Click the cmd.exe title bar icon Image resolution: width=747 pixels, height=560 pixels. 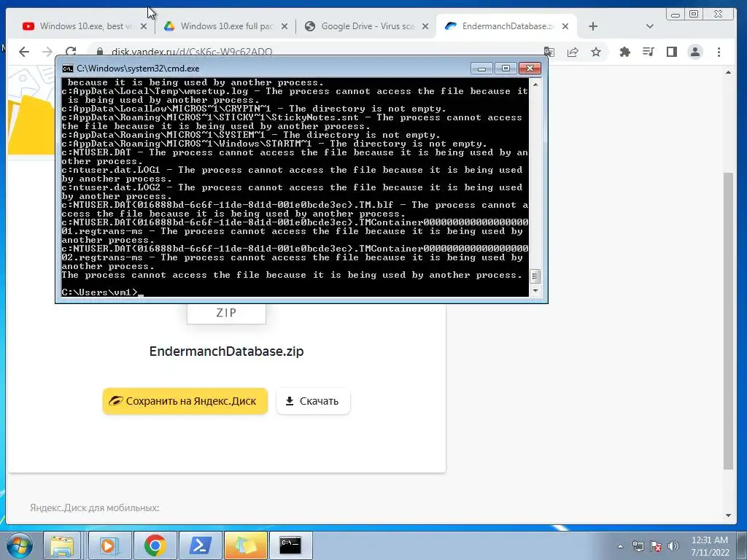click(68, 69)
